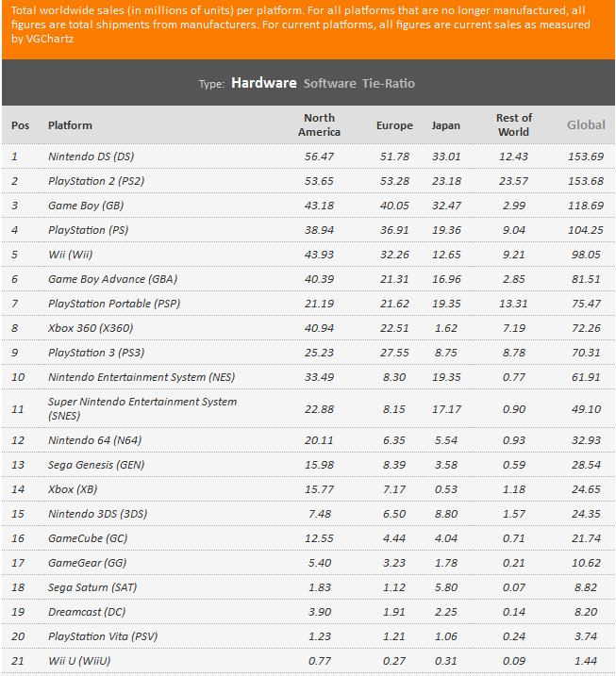The height and width of the screenshot is (676, 616).
Task: Open the Nintendo 3DS (3DS) platform link
Action: tap(98, 515)
